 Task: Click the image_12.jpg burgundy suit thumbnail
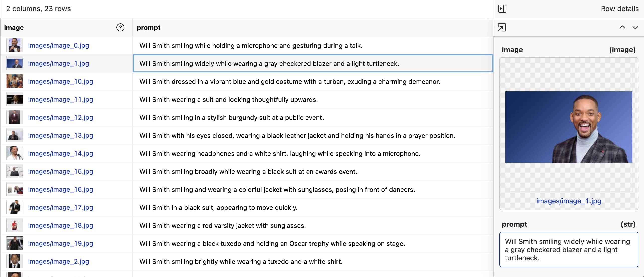click(x=14, y=117)
